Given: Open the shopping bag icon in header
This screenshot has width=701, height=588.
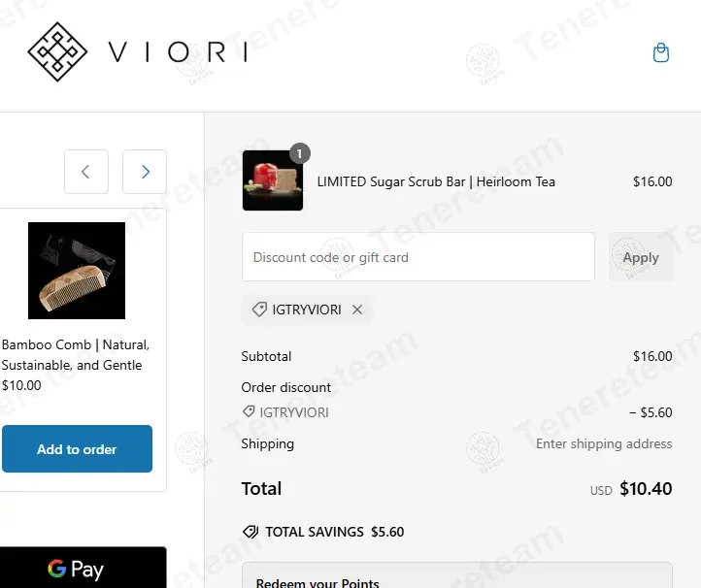Looking at the screenshot, I should click(661, 52).
